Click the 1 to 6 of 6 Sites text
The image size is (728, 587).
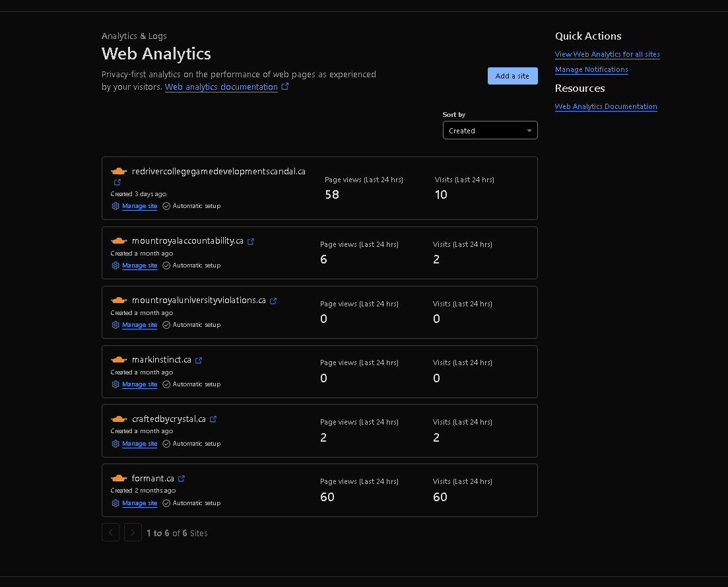coord(177,533)
